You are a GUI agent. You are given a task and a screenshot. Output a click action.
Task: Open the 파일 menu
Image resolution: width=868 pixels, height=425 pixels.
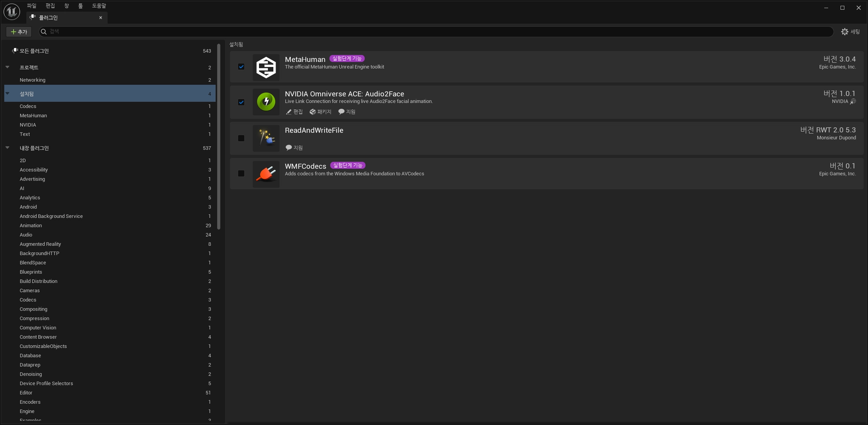tap(32, 6)
